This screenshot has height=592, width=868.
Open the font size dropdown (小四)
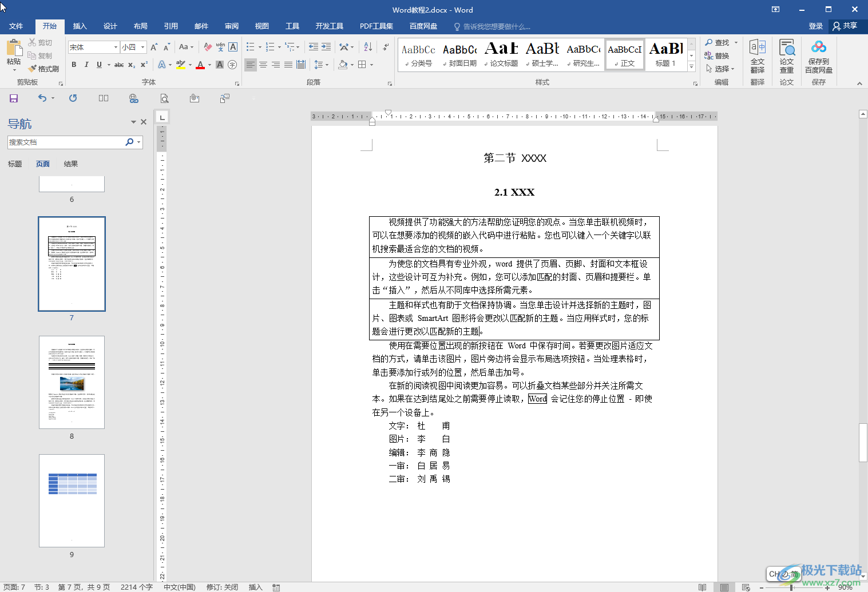[142, 47]
